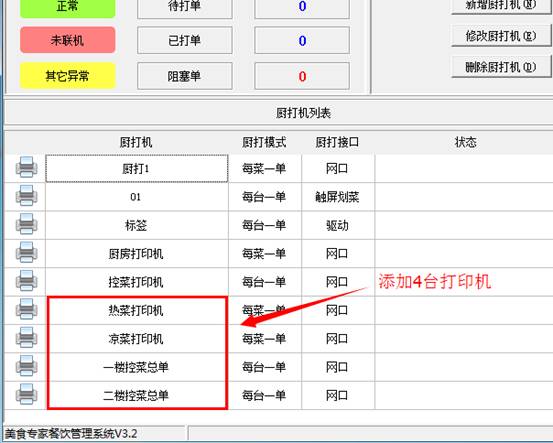Click printer icon next to 厨房打印机

coord(26,252)
